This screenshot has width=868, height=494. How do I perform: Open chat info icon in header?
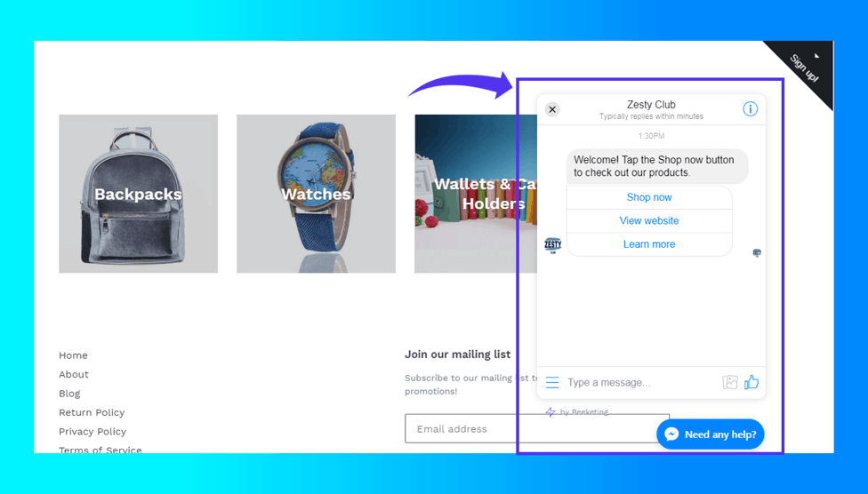[750, 109]
